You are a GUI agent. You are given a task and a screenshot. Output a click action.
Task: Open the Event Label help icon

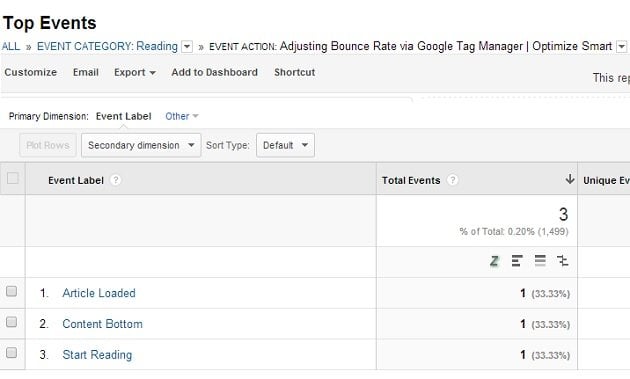tap(115, 180)
